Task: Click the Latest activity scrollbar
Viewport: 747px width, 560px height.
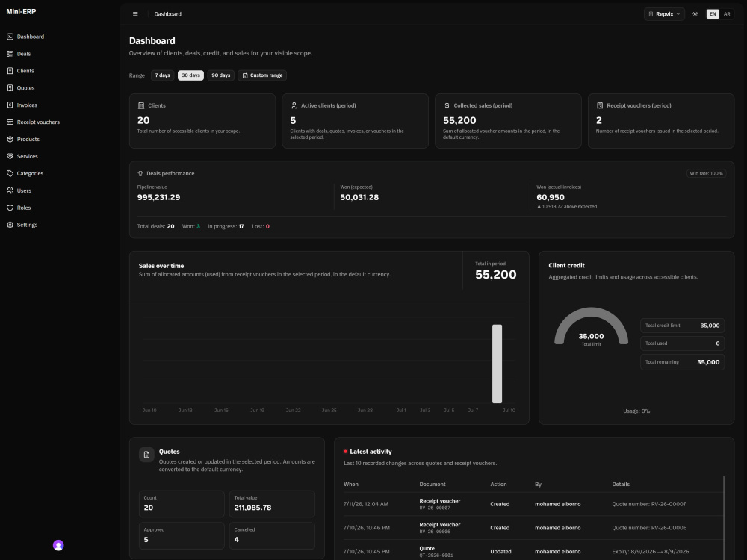Action: click(x=724, y=517)
